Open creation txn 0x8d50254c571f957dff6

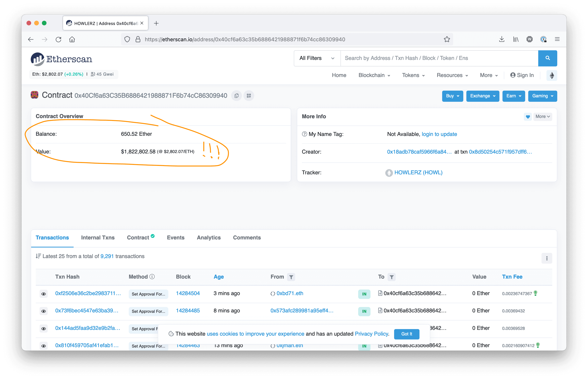pos(500,152)
